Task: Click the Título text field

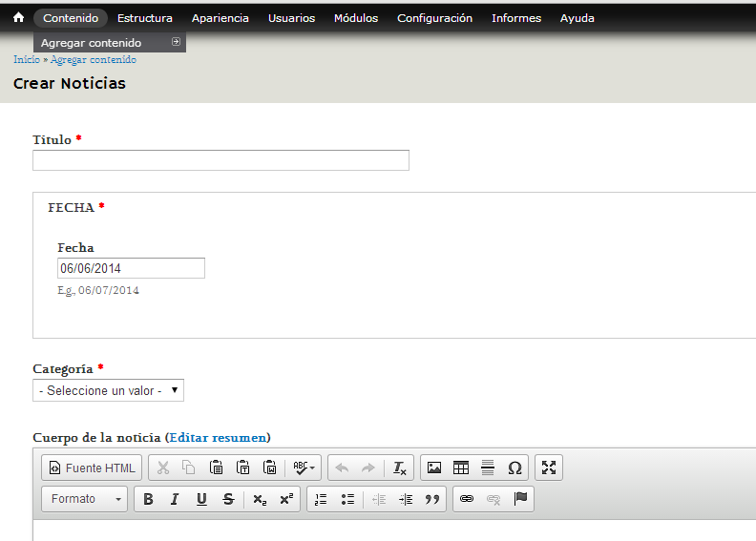Action: tap(220, 160)
